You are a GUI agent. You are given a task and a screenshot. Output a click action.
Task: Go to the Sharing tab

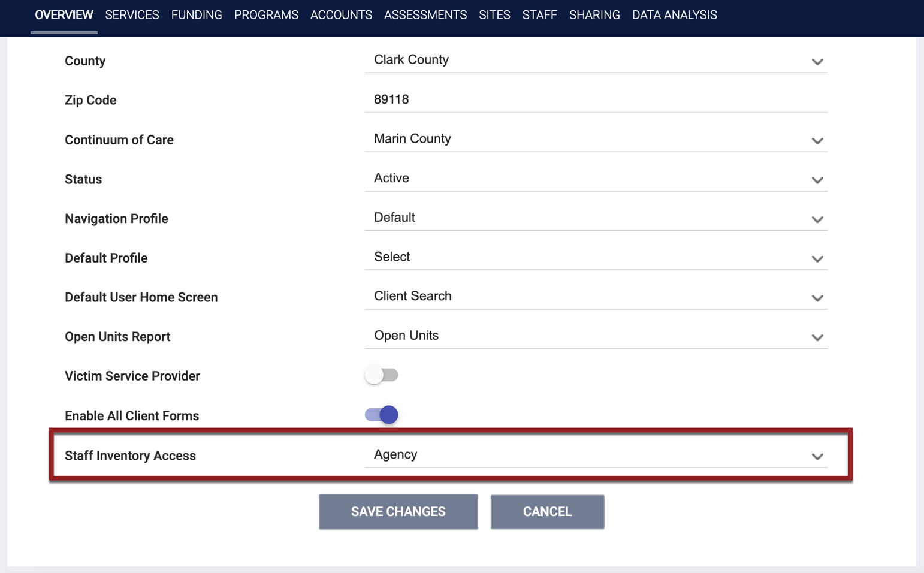(594, 15)
